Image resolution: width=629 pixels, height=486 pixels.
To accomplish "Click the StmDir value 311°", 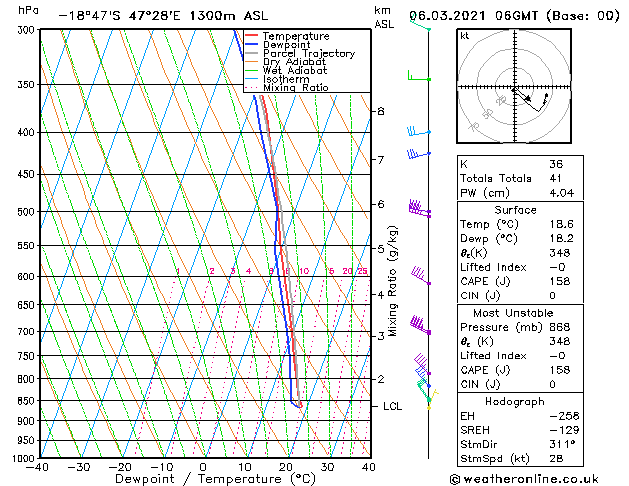I will tap(562, 444).
